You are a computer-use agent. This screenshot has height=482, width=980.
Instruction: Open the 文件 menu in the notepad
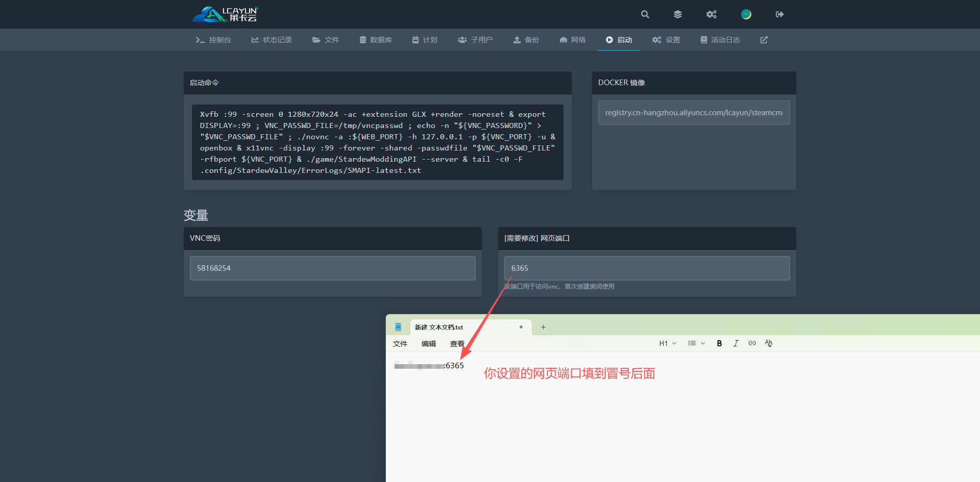pyautogui.click(x=400, y=344)
